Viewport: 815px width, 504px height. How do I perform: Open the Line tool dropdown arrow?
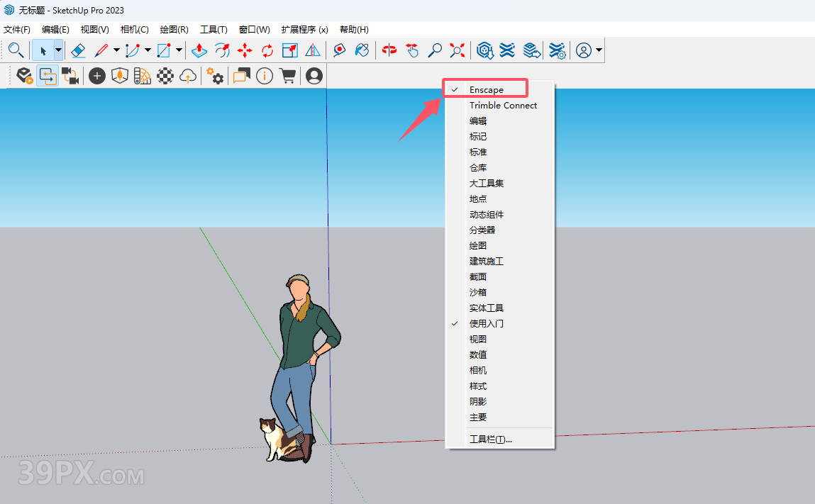click(x=116, y=50)
